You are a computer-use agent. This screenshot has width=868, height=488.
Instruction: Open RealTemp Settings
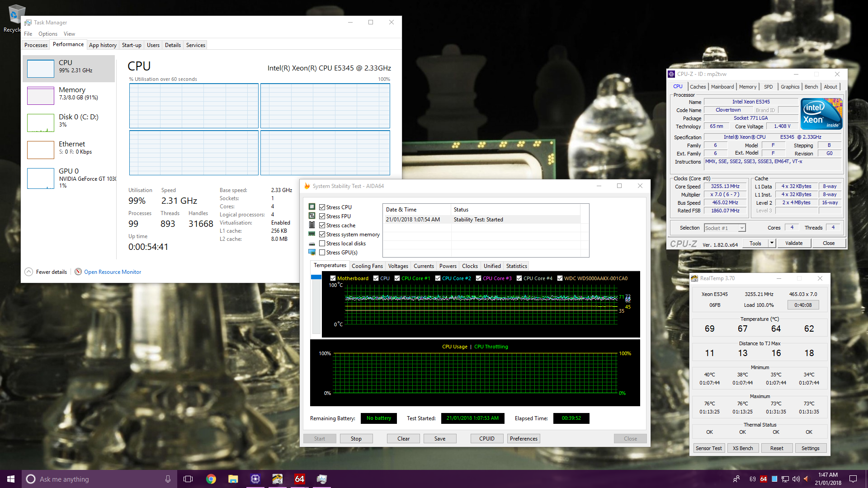click(810, 448)
